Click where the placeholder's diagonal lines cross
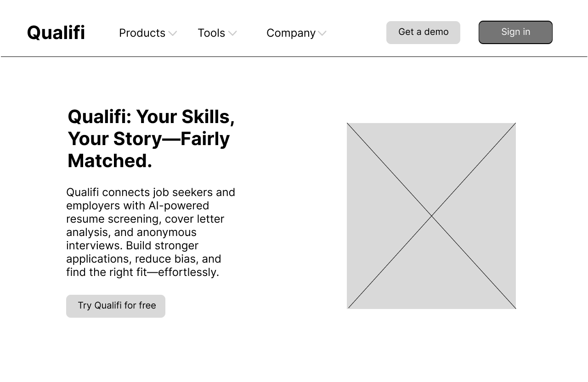This screenshot has height=382, width=588. [431, 216]
